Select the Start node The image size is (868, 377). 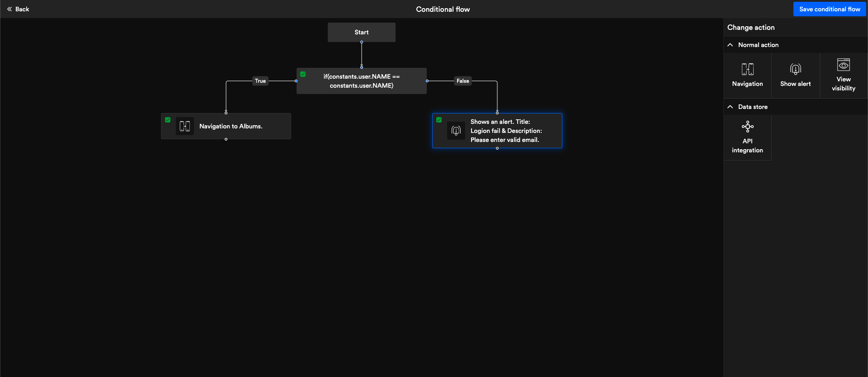[x=362, y=32]
